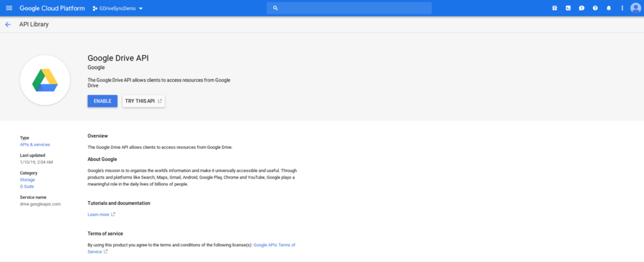
Task: Click the Google Drive logo image
Action: point(45,79)
